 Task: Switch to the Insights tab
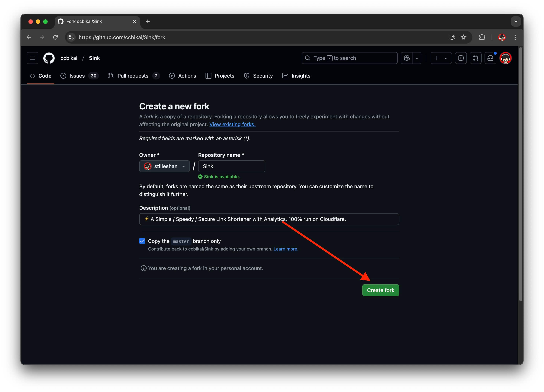point(296,76)
